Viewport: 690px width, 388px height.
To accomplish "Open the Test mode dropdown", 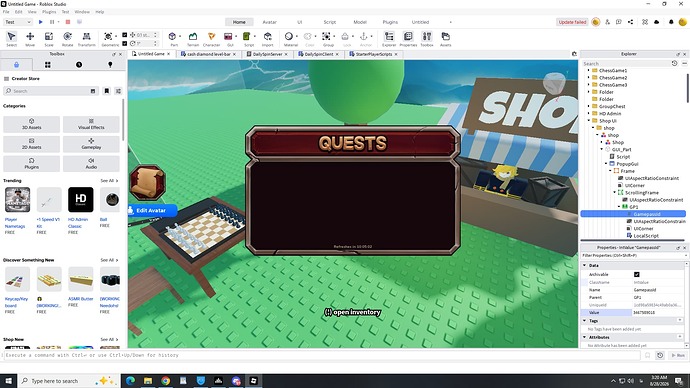I will tap(18, 22).
